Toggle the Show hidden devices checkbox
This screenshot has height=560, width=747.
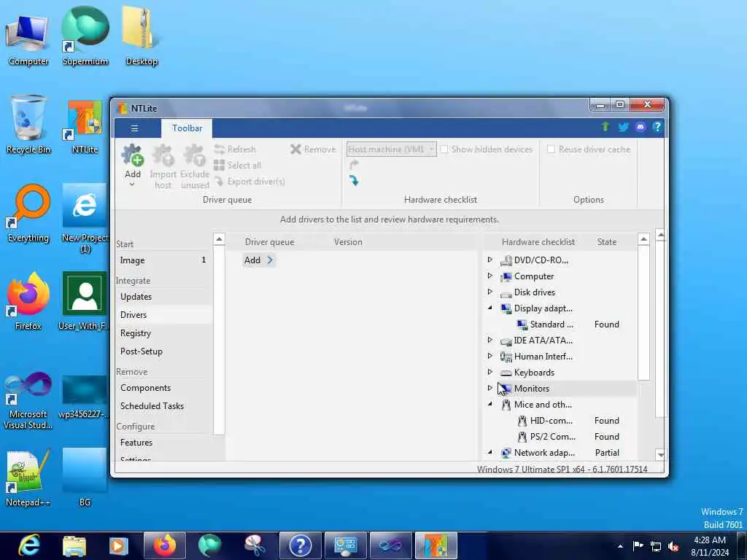coord(444,149)
